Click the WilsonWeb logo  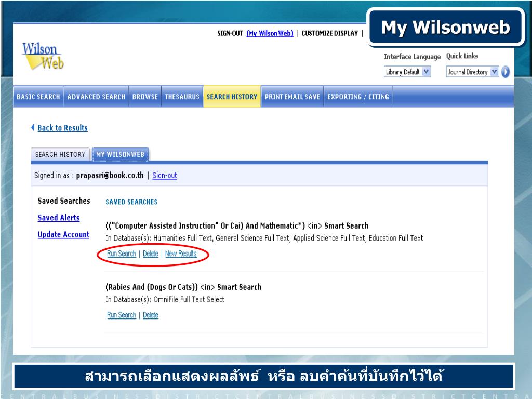(43, 56)
